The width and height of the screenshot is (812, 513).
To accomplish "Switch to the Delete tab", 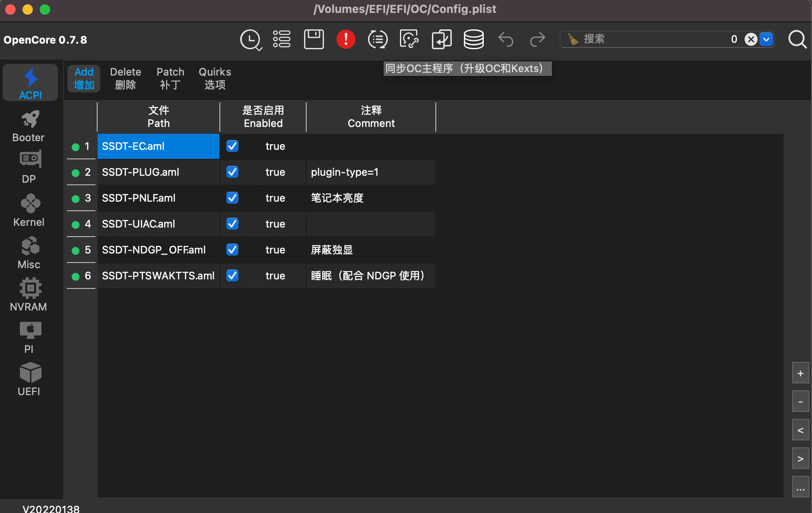I will point(126,79).
